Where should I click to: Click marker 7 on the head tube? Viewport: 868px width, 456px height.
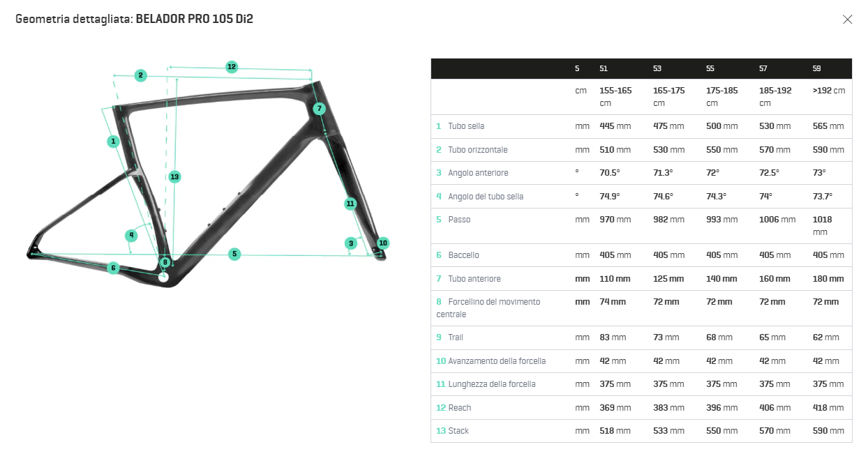click(x=319, y=109)
